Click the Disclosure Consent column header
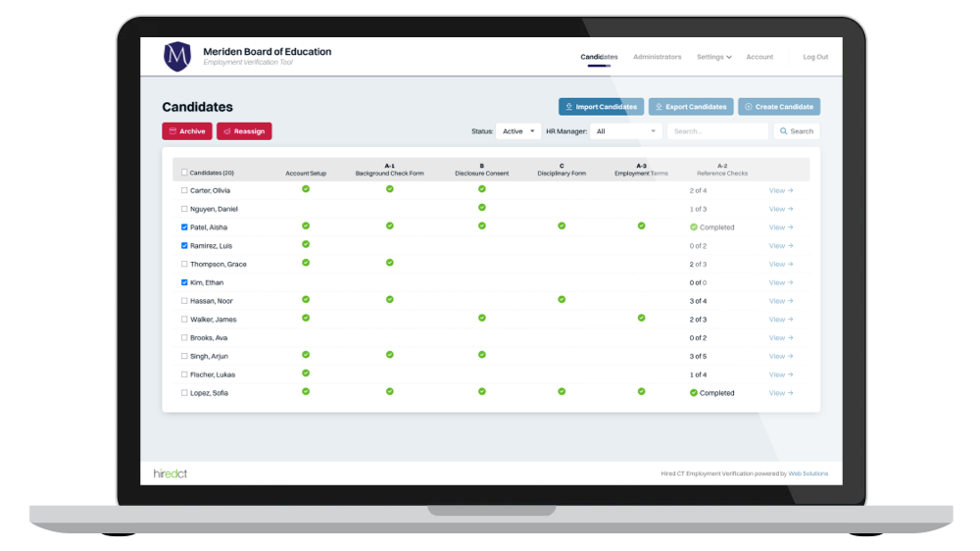This screenshot has height=551, width=980. [x=482, y=170]
